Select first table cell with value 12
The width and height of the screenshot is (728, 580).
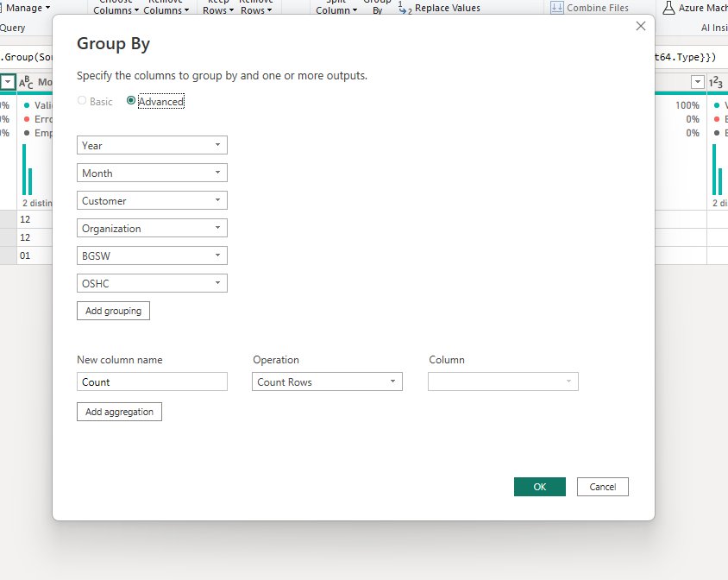pyautogui.click(x=35, y=219)
